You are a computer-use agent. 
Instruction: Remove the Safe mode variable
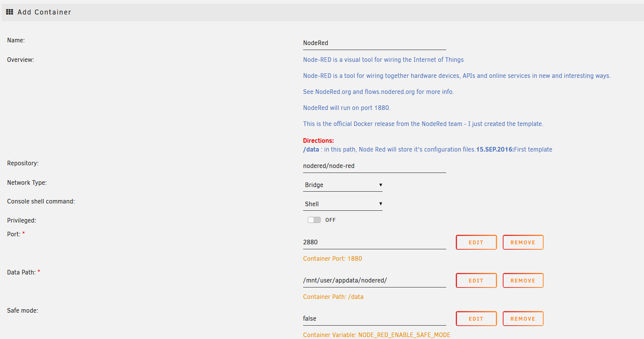[523, 319]
